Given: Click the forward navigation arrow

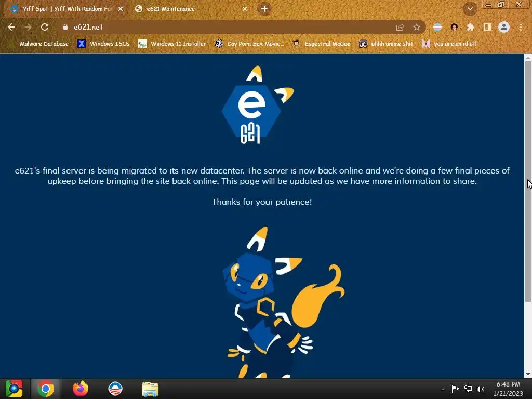Looking at the screenshot, I should tap(28, 27).
